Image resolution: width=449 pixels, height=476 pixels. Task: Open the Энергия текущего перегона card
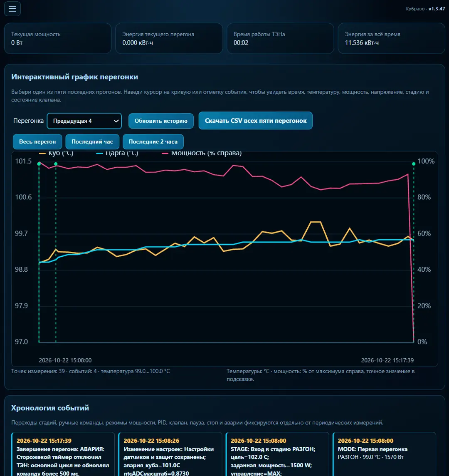[169, 39]
